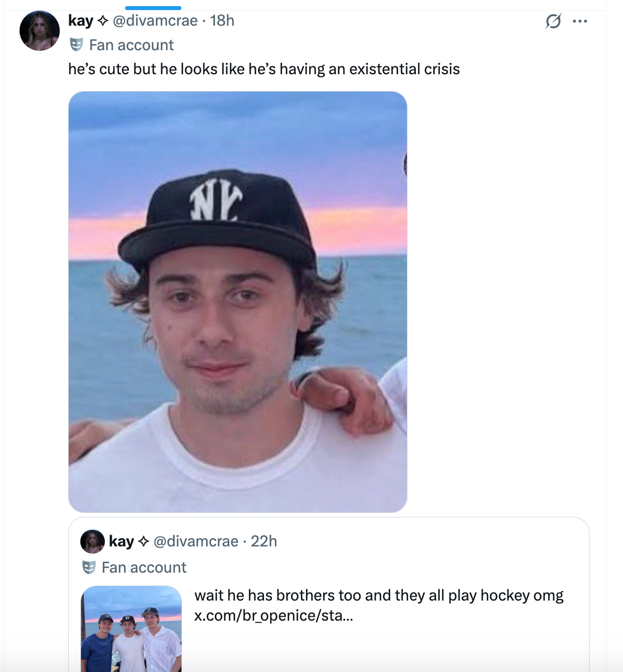Click the 22h timestamp in quoted post
The image size is (623, 672).
pos(263,541)
